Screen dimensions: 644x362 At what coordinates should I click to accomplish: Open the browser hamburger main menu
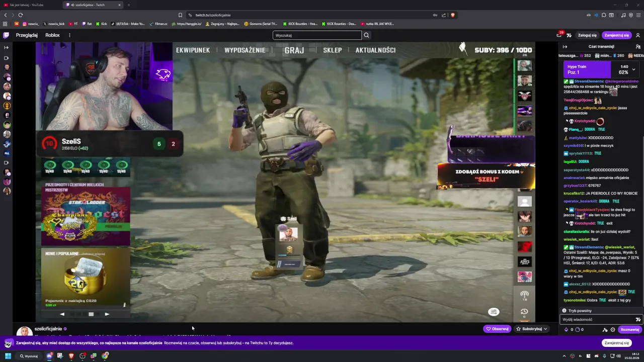(x=638, y=15)
